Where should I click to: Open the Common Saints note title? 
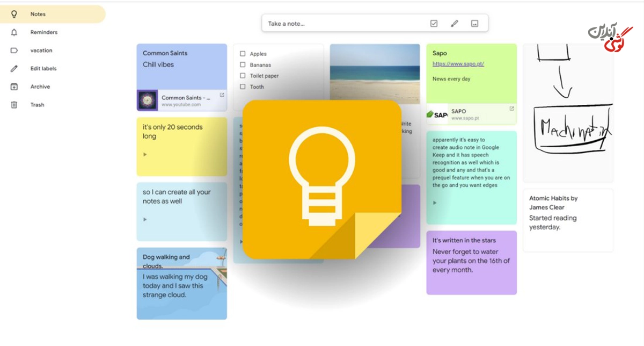165,53
